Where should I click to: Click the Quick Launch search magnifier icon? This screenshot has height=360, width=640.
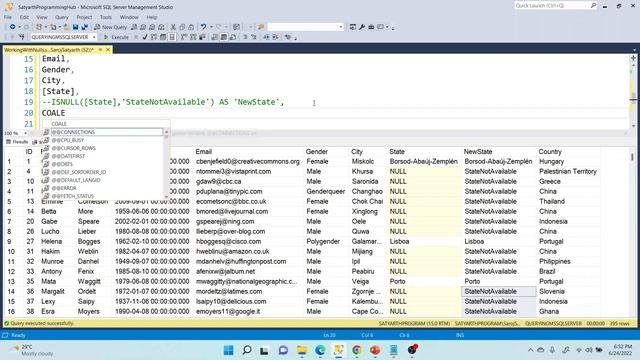(593, 5)
